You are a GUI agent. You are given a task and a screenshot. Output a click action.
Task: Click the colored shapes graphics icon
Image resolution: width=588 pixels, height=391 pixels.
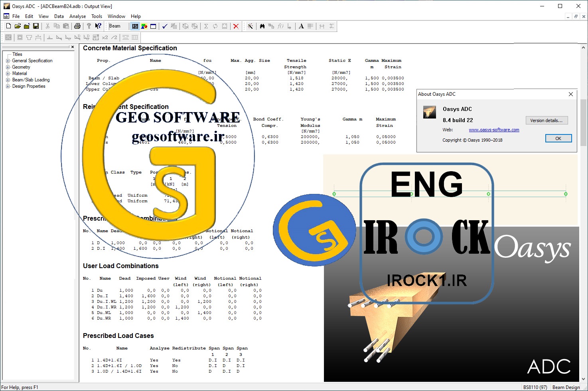(144, 26)
